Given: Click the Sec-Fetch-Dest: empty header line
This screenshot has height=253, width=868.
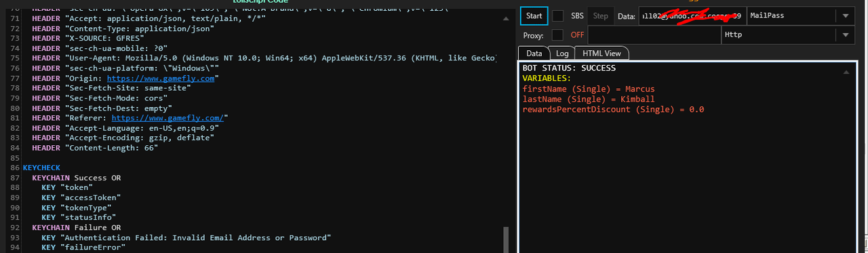Looking at the screenshot, I should [102, 108].
